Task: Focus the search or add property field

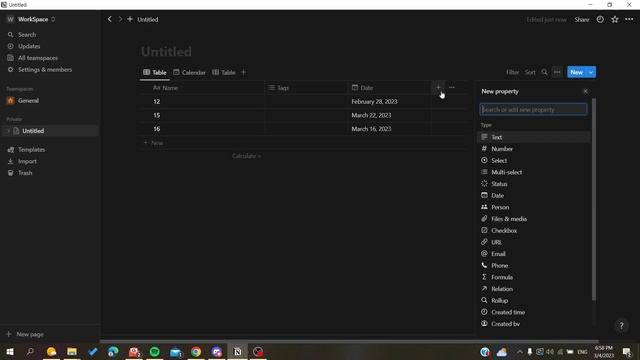Action: pos(533,109)
